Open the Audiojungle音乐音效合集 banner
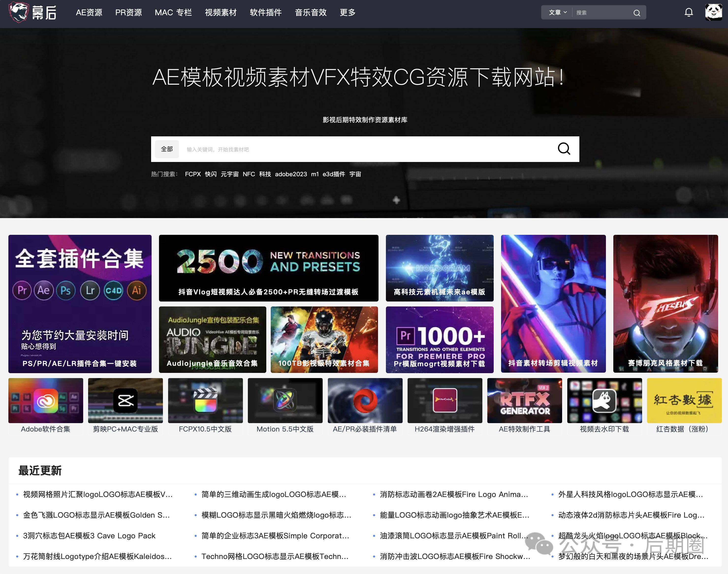 (213, 340)
